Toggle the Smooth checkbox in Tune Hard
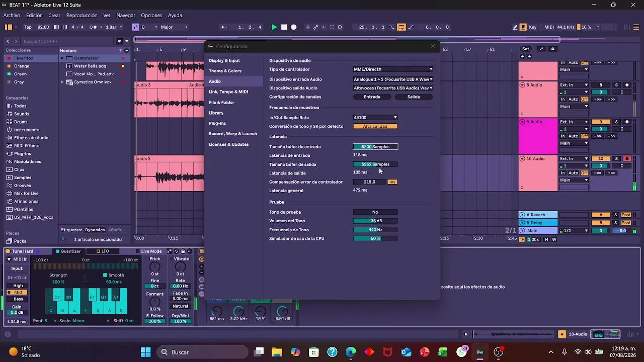This screenshot has width=644, height=362. pos(105,275)
